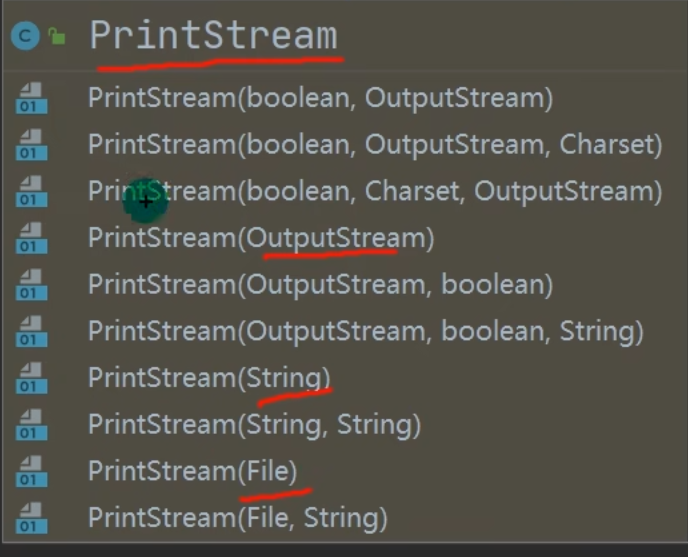Click constructor icon for PrintStream(String, String) row

(31, 425)
